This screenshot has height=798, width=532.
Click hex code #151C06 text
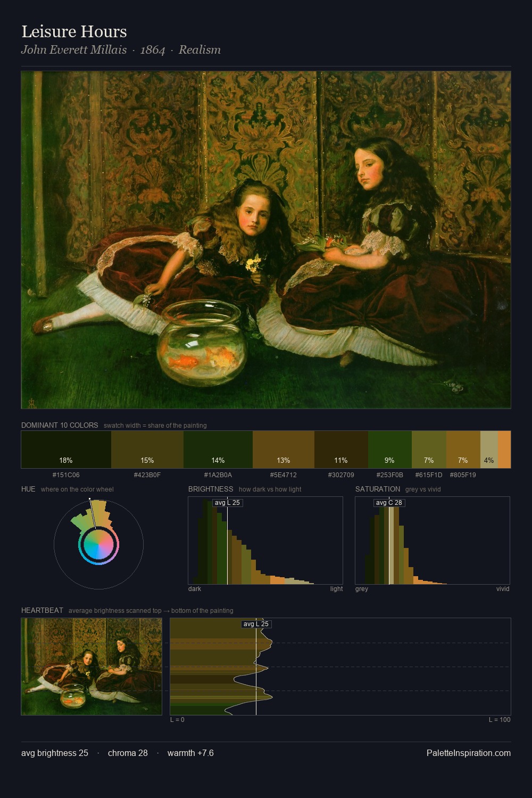[66, 475]
